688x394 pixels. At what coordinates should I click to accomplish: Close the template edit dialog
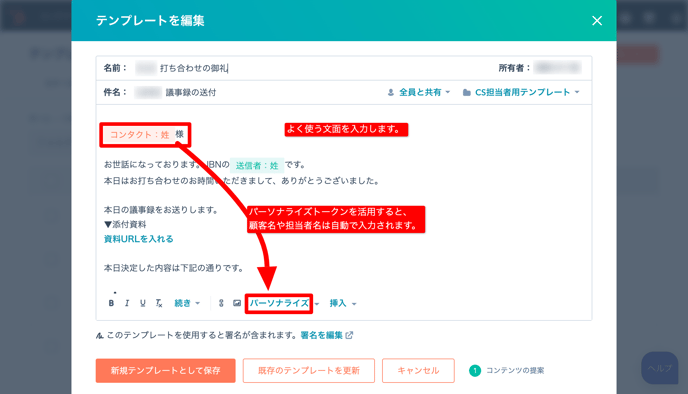pos(597,21)
